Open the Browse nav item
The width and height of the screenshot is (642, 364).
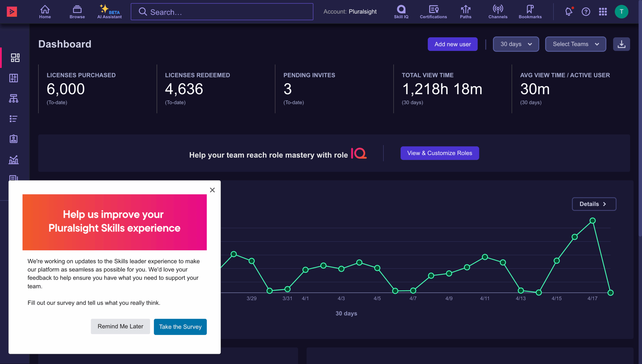(x=77, y=12)
